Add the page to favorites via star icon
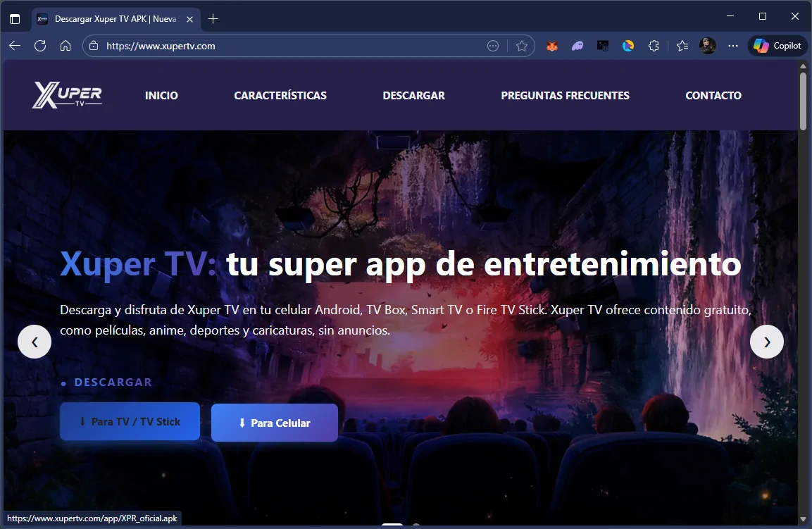This screenshot has height=529, width=812. pyautogui.click(x=522, y=45)
